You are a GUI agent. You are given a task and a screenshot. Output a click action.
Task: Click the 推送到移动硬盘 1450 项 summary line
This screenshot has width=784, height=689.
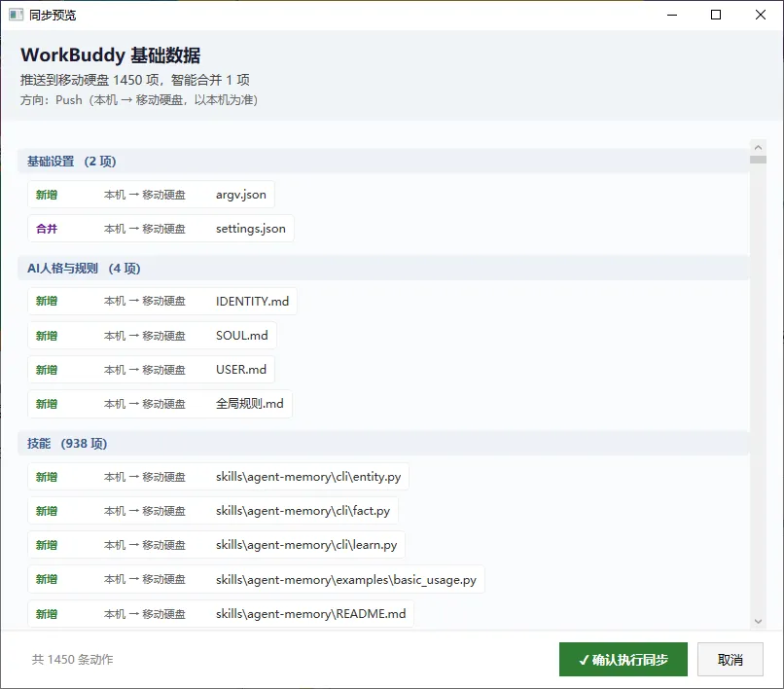click(x=135, y=80)
